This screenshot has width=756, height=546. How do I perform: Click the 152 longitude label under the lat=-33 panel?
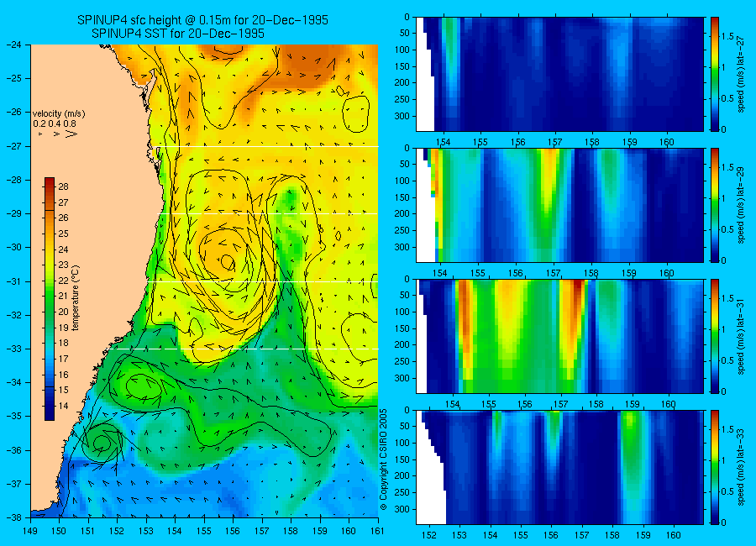click(x=428, y=535)
